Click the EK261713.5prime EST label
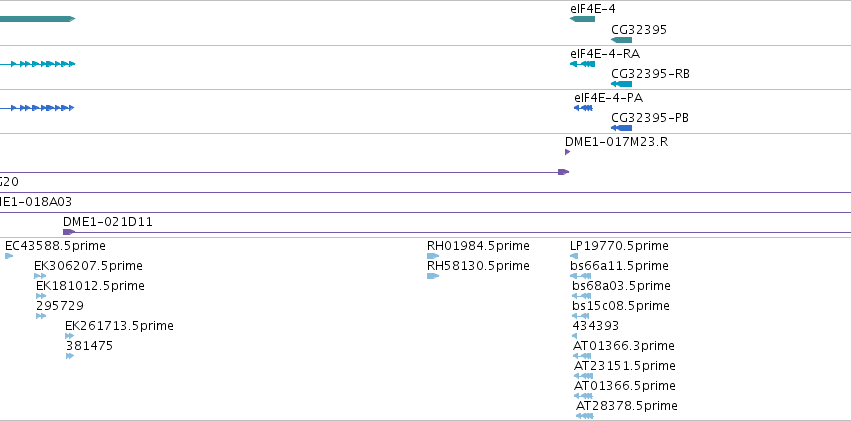 [119, 326]
